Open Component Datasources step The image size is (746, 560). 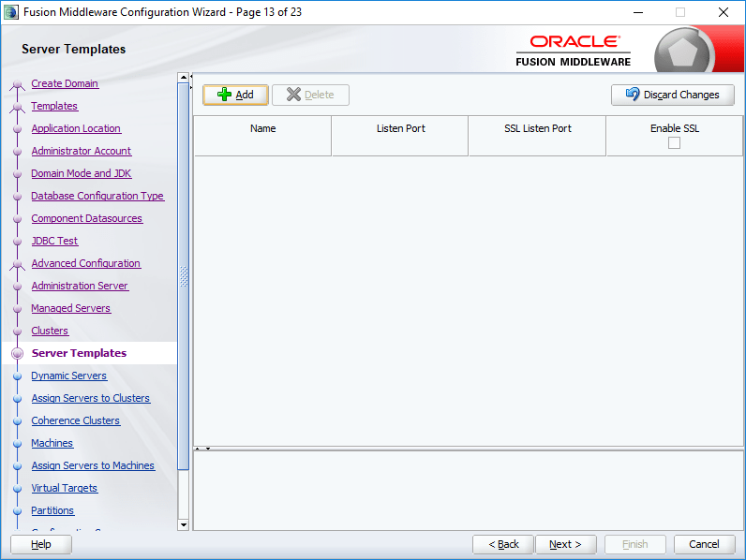coord(86,218)
